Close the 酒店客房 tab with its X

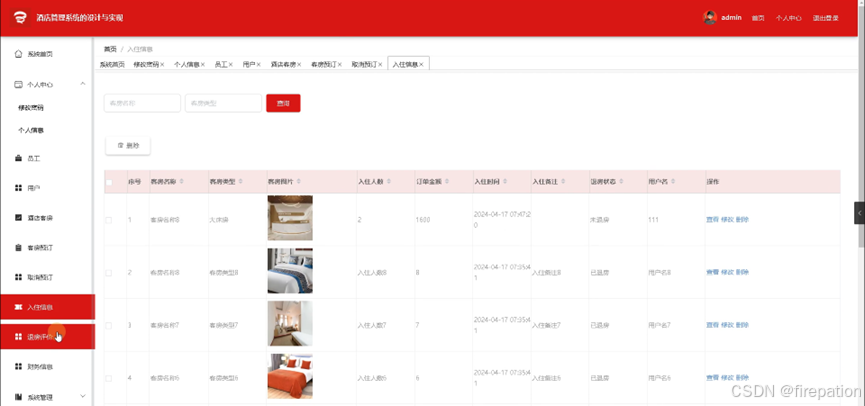coord(299,65)
